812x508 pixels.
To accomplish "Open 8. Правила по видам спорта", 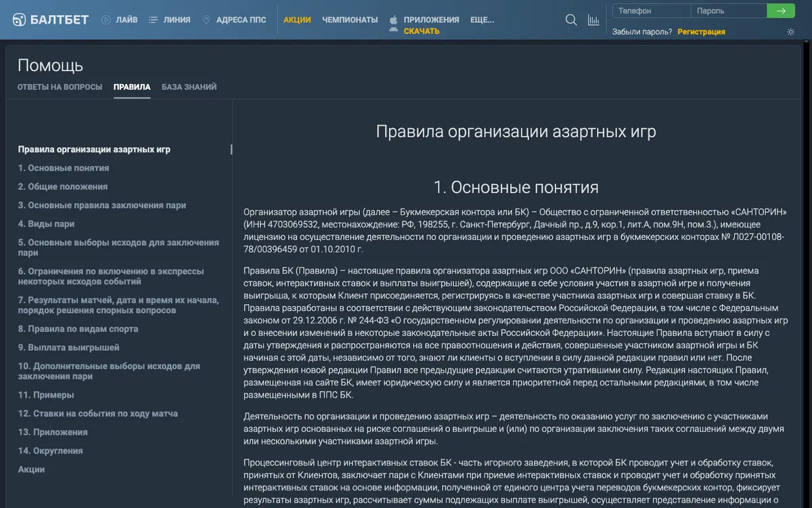I will click(x=78, y=329).
